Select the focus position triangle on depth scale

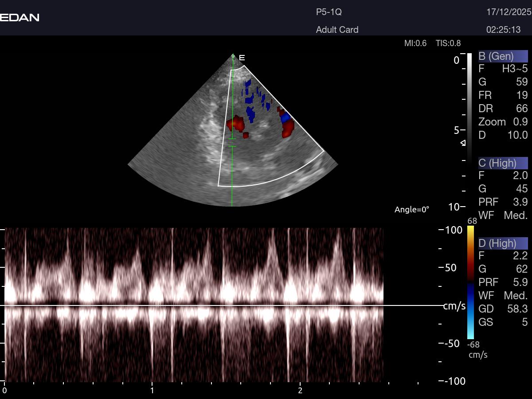coord(463,143)
